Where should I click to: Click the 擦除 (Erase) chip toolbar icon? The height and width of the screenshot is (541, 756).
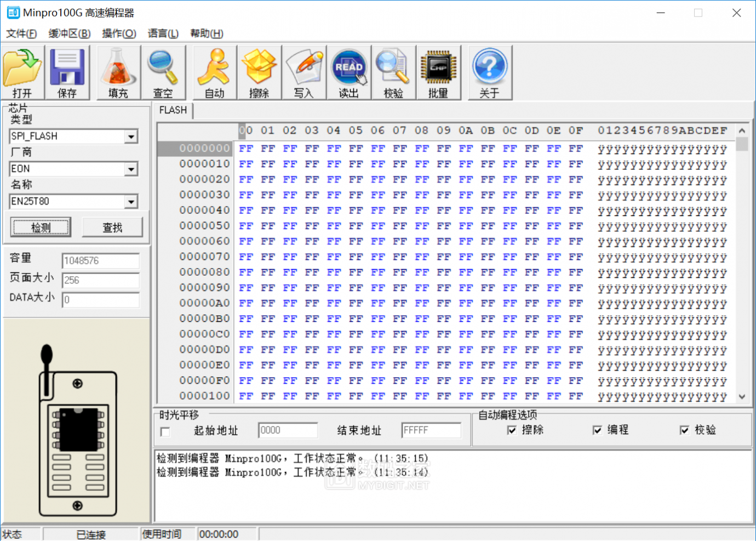click(259, 73)
